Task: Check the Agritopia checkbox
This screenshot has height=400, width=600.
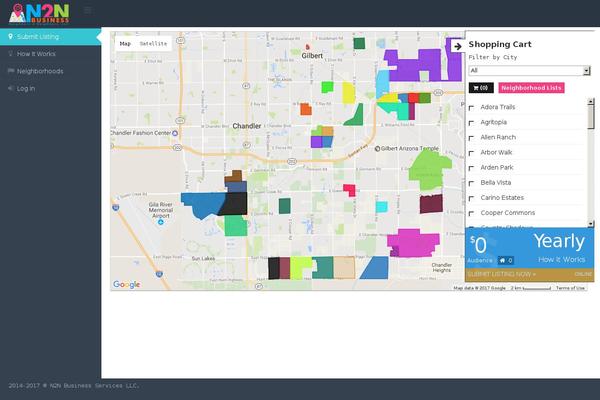Action: [471, 123]
